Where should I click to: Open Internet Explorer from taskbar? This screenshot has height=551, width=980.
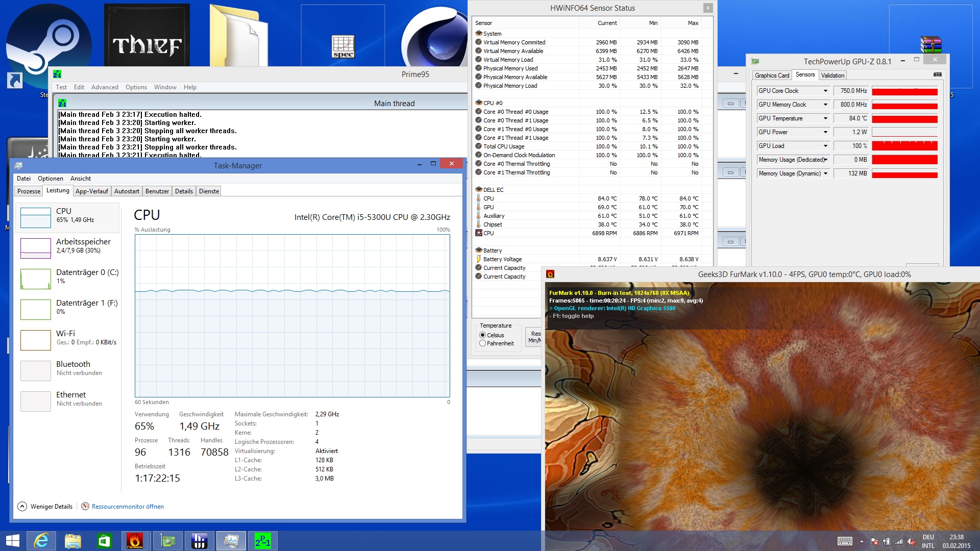pos(41,540)
